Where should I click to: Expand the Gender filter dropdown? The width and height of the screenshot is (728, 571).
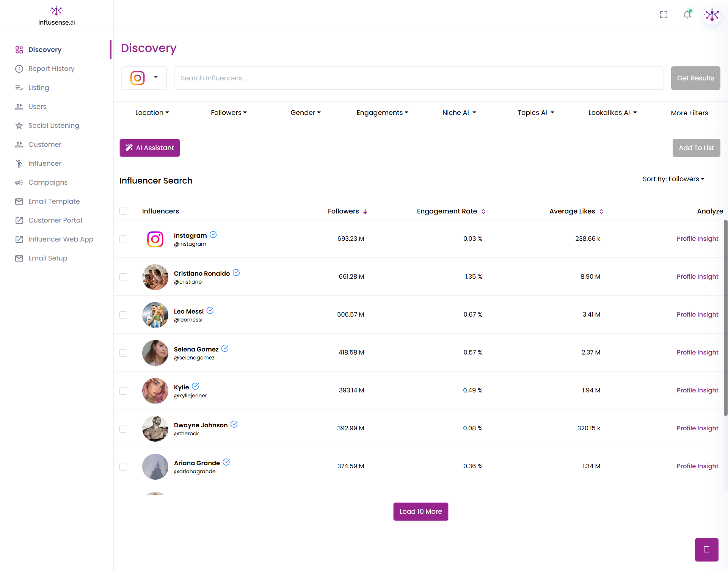[306, 113]
